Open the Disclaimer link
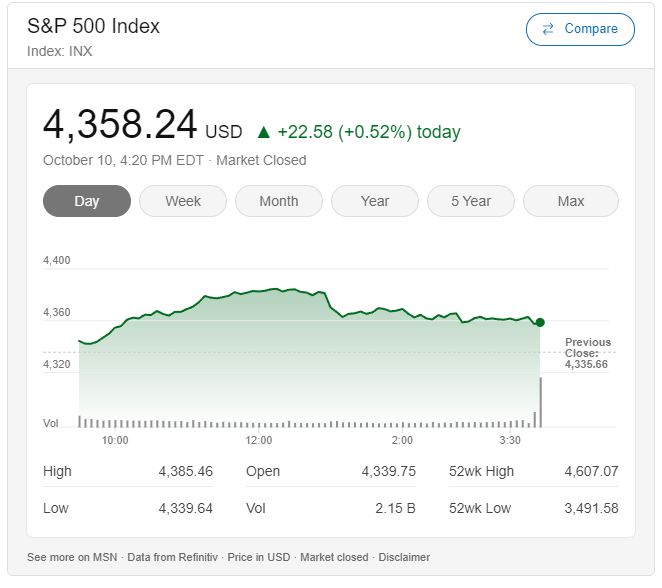Image resolution: width=662 pixels, height=588 pixels. [x=404, y=557]
